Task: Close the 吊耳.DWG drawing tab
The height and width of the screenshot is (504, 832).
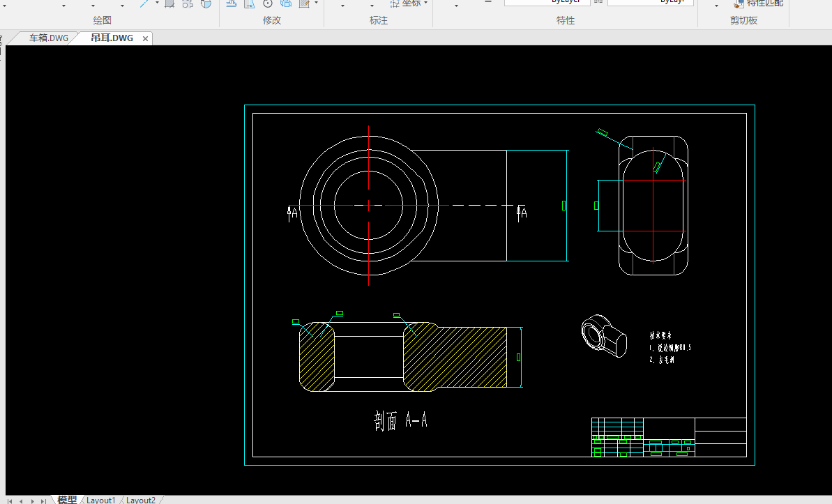Action: 145,39
